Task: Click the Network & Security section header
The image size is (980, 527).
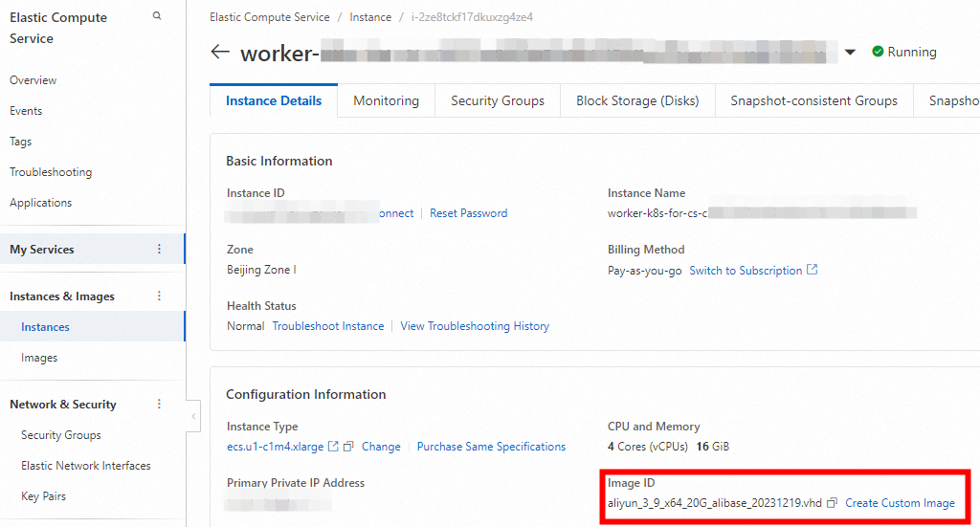Action: pyautogui.click(x=63, y=404)
